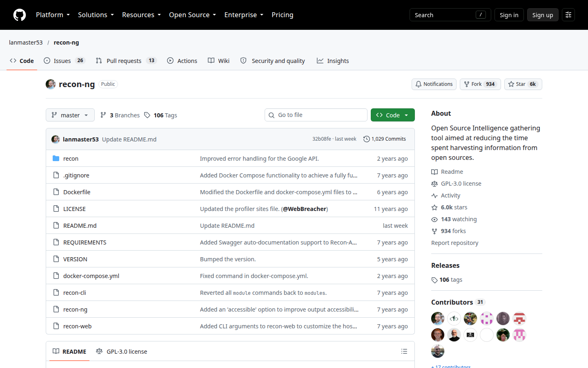Screen dimensions: 588x368
Task: Click the Go to file input
Action: 316,115
